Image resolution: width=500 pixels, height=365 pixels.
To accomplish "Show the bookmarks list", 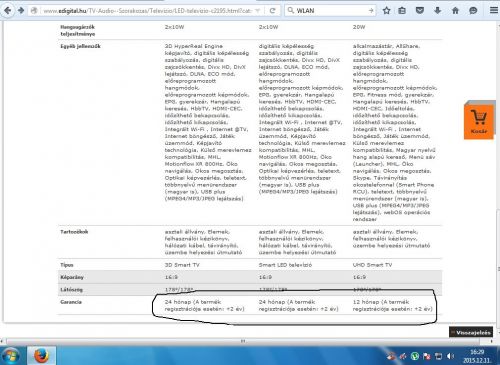I will (x=402, y=11).
